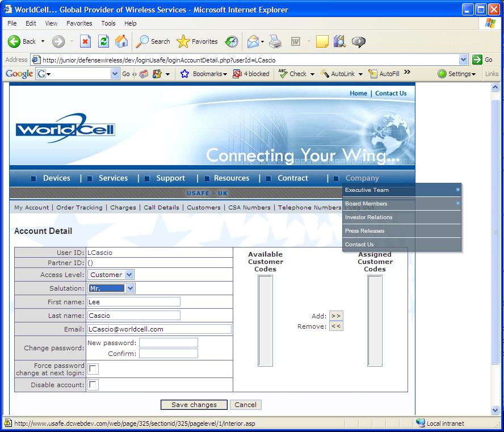
Task: Click the Home link in header
Action: pyautogui.click(x=358, y=93)
